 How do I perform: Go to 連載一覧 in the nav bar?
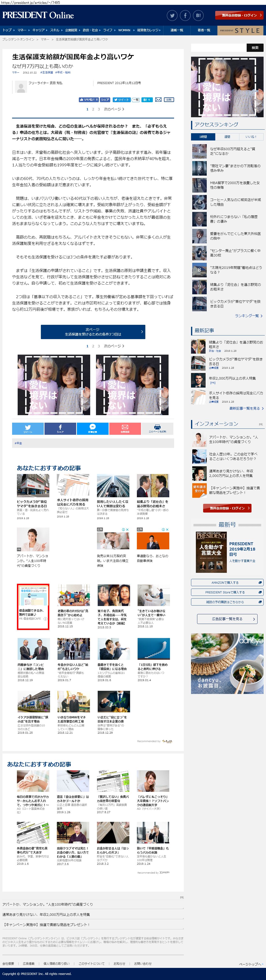tap(177, 30)
